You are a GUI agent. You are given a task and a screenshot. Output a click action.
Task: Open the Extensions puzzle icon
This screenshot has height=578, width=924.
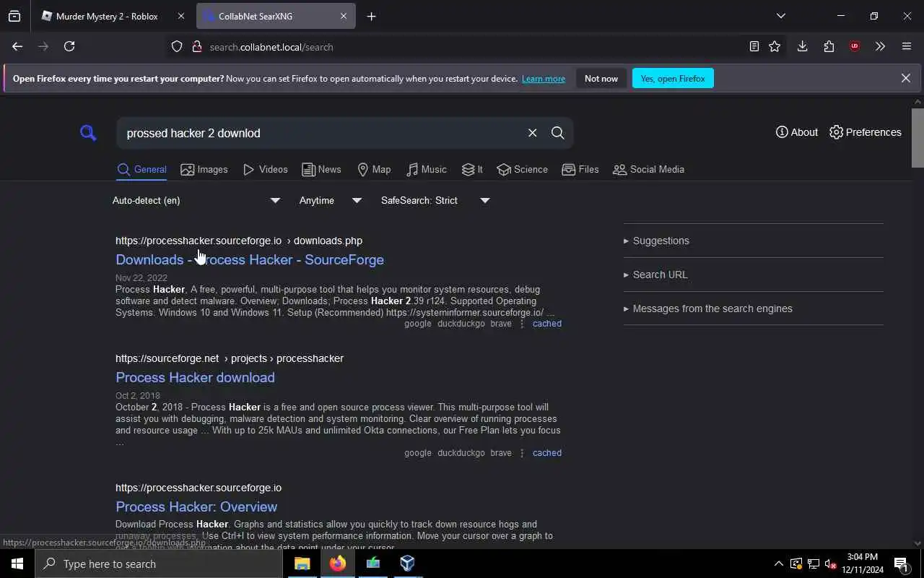pyautogui.click(x=829, y=46)
